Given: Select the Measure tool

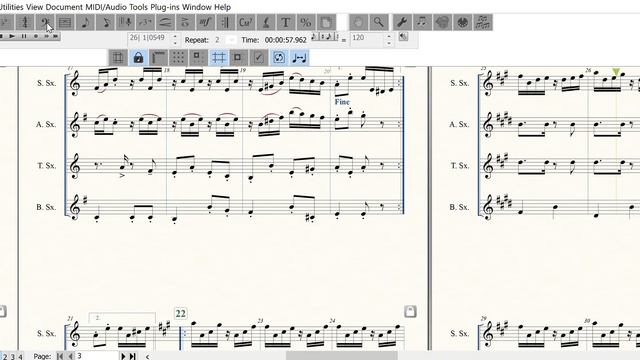Looking at the screenshot, I should pos(65,22).
